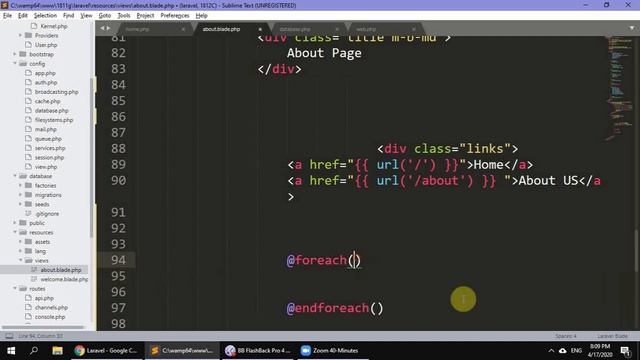
Task: Open the File menu
Action: click(7, 16)
